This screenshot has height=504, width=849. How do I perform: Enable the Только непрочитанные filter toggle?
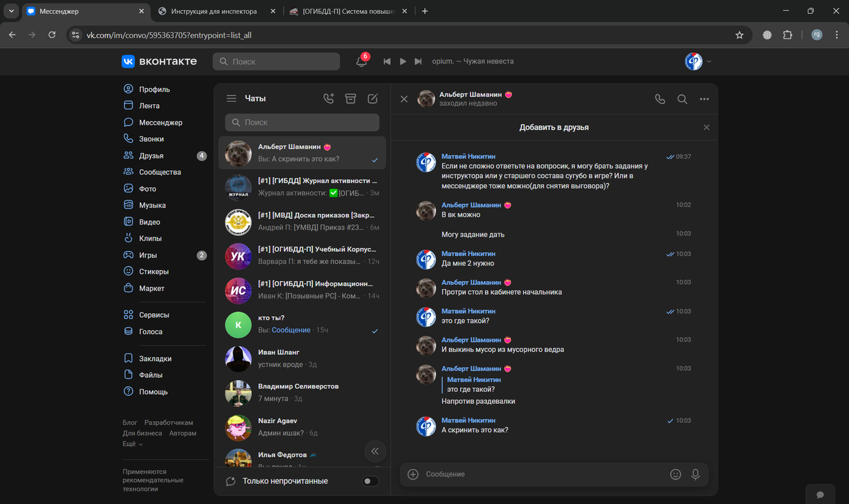click(x=370, y=481)
